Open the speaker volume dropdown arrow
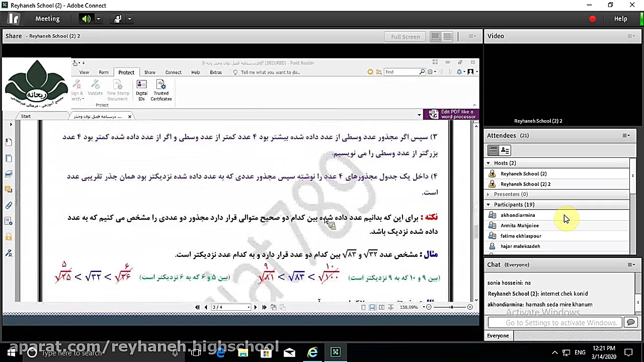This screenshot has width=644, height=362. pos(98,19)
